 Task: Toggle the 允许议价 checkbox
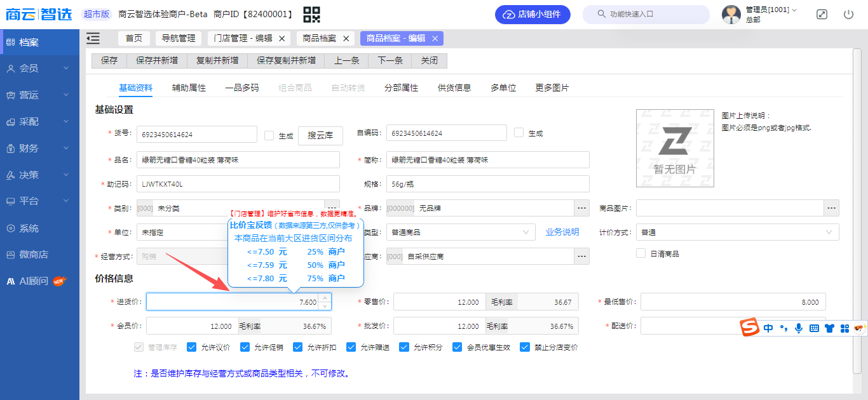(191, 347)
